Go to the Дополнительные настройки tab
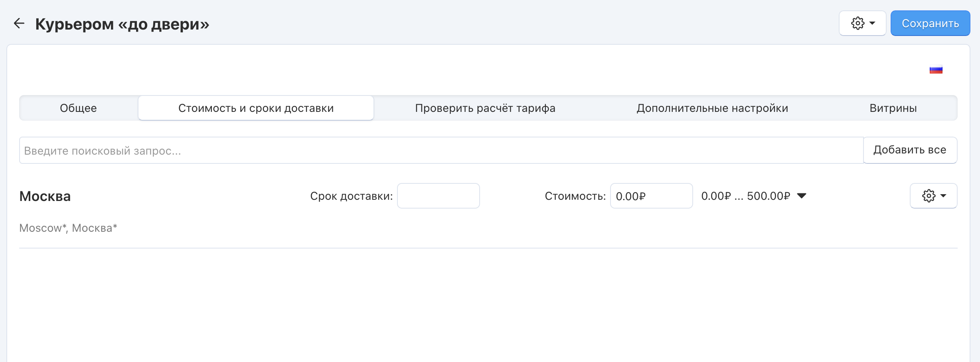 (x=712, y=108)
